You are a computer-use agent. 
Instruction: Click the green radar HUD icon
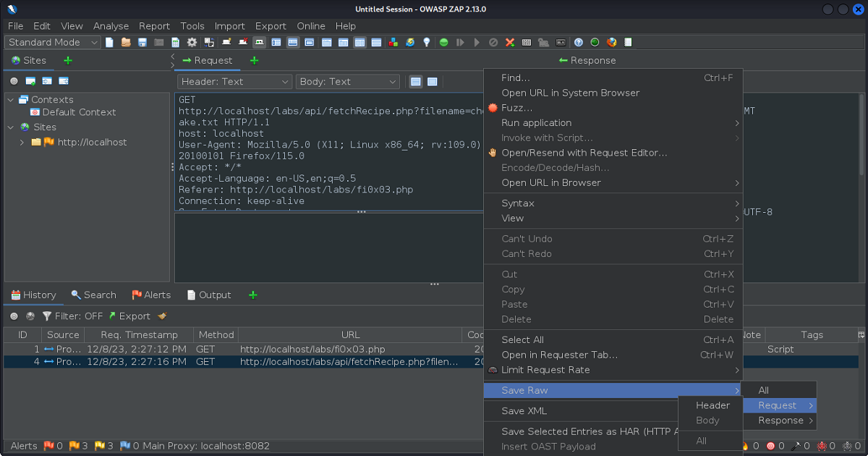pos(595,43)
